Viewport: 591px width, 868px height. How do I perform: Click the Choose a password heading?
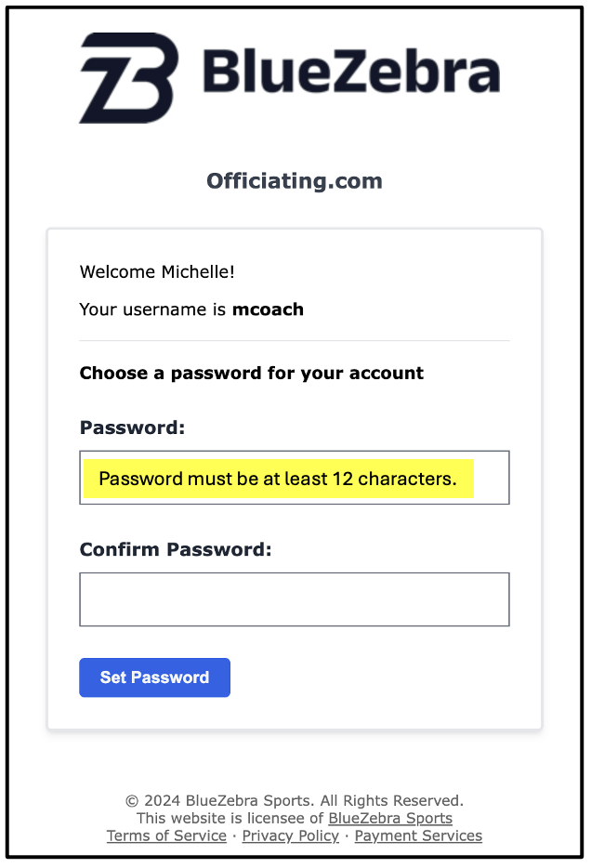(251, 373)
